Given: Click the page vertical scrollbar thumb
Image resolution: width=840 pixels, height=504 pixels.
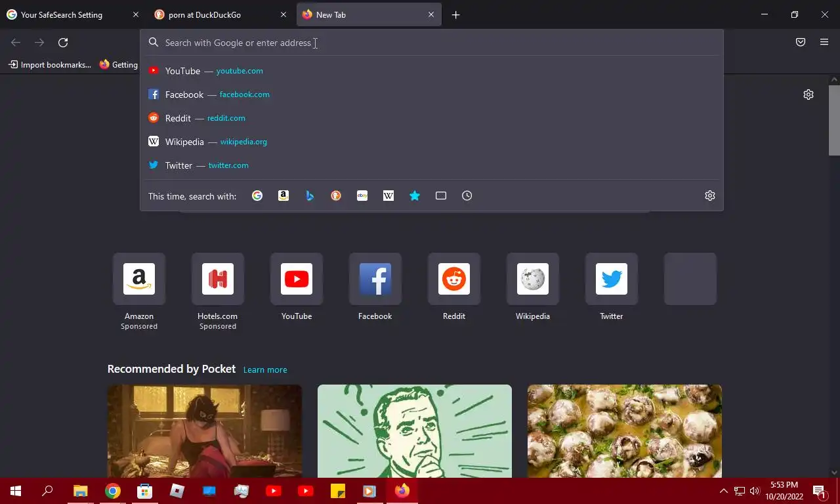Looking at the screenshot, I should coord(834,120).
